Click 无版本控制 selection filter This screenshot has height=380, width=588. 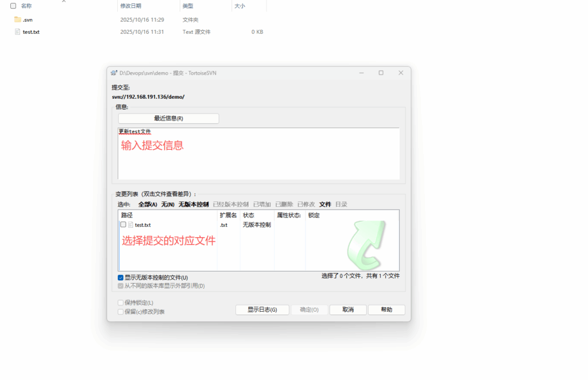[194, 204]
